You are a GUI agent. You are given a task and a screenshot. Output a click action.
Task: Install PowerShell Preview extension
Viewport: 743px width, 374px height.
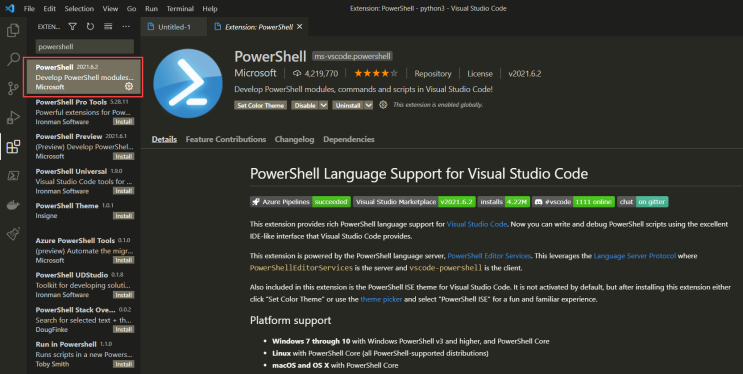click(123, 156)
